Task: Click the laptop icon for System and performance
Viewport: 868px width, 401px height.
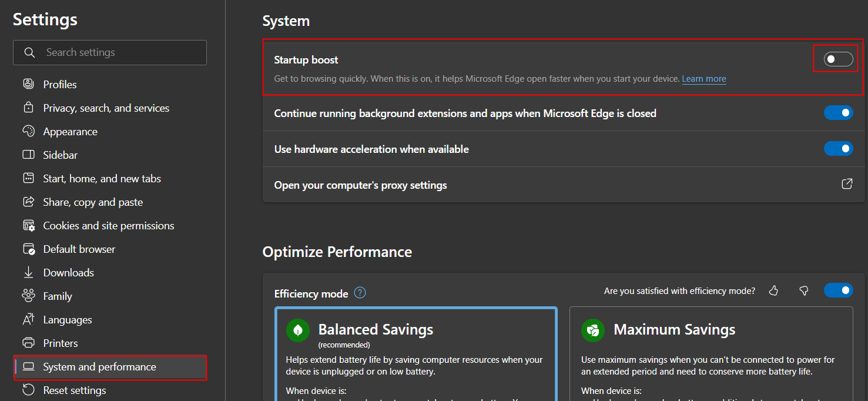Action: click(x=28, y=367)
